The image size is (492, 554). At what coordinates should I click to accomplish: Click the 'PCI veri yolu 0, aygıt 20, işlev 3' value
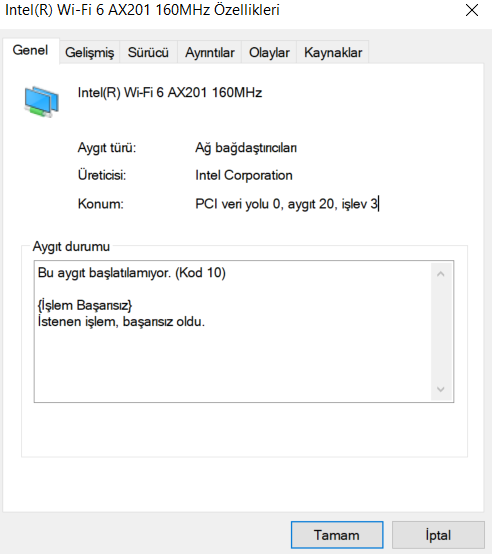pyautogui.click(x=286, y=204)
